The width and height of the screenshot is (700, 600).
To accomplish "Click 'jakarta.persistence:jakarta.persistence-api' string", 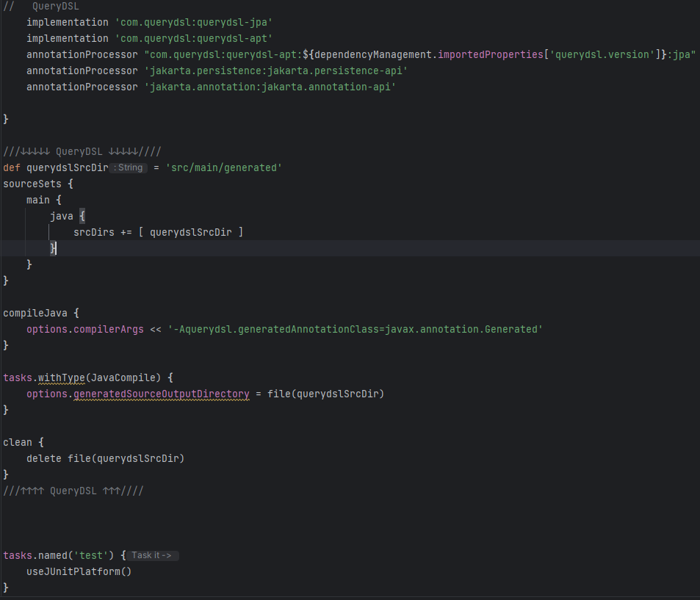I will [x=276, y=71].
